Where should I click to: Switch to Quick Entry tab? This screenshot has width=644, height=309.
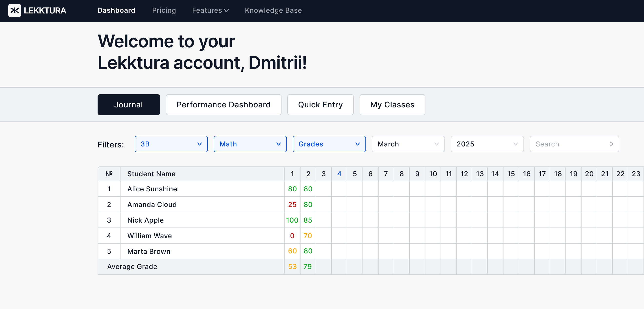click(x=320, y=104)
